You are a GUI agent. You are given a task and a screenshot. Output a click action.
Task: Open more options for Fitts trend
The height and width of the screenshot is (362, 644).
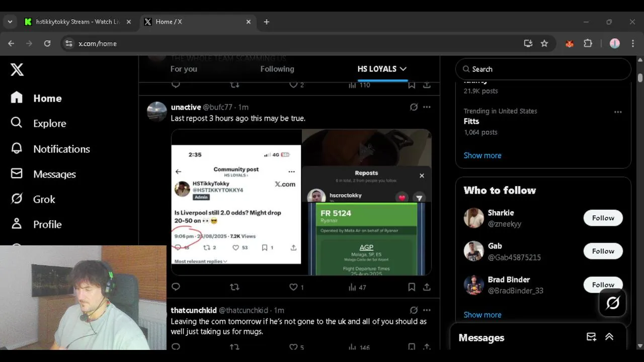pos(618,112)
